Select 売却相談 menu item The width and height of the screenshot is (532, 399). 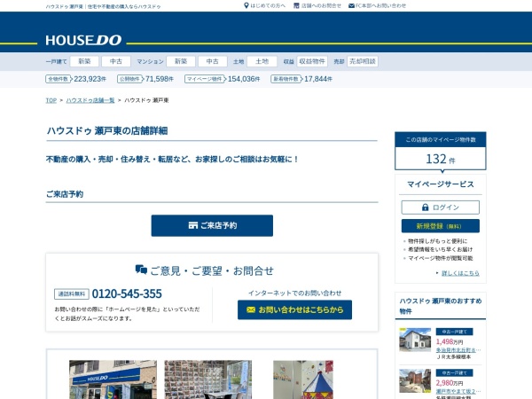tap(363, 61)
